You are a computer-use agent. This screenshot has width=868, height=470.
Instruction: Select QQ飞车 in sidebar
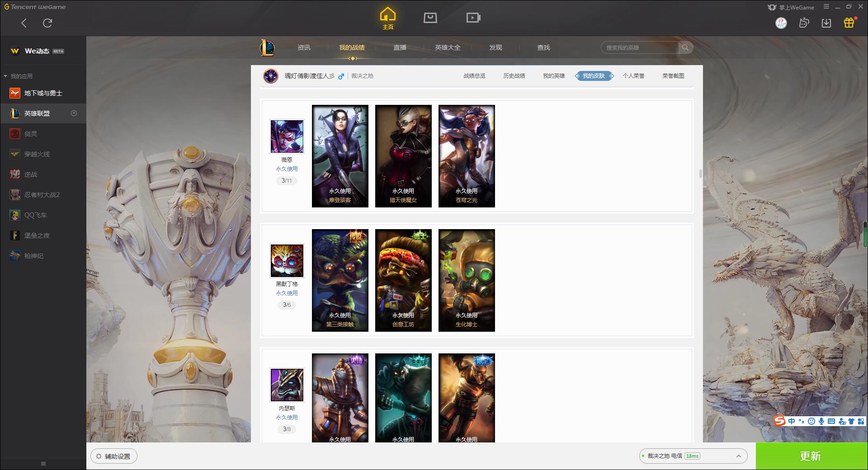[x=43, y=215]
